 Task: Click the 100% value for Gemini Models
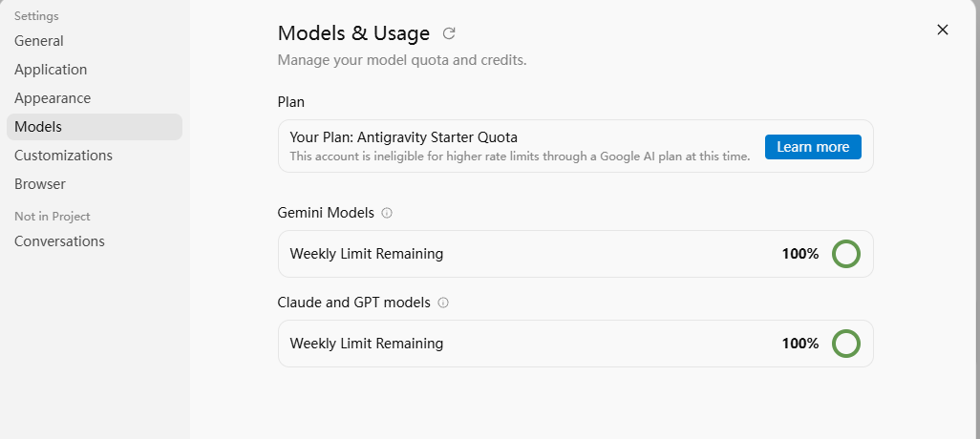click(x=800, y=254)
